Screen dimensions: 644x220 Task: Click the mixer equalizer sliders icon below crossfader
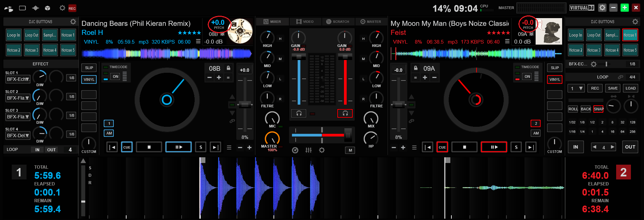tap(308, 150)
